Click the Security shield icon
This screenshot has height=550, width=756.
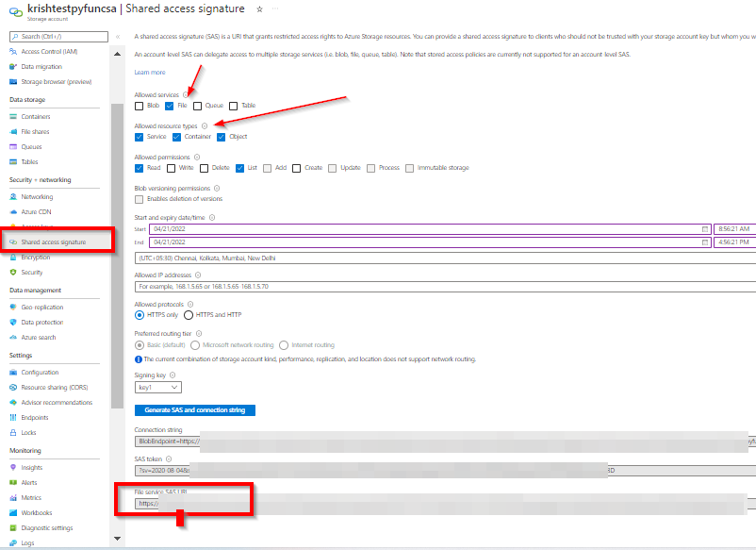click(x=13, y=273)
